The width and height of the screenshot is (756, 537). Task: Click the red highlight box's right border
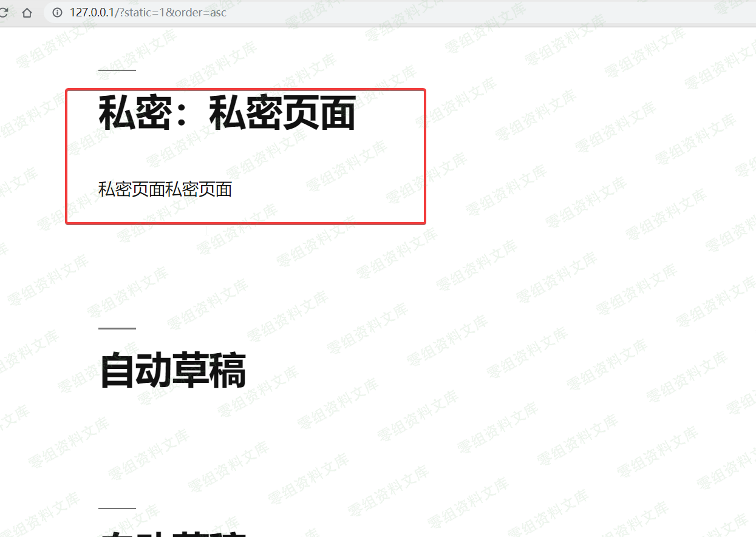point(424,157)
